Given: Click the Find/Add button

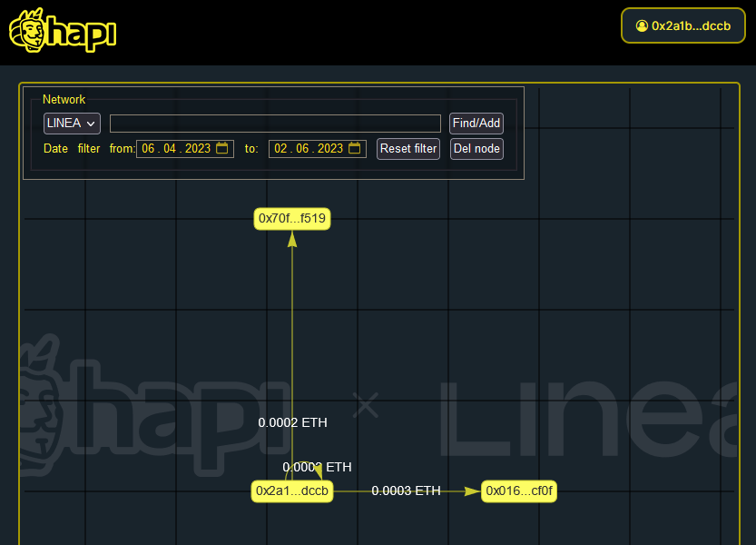Looking at the screenshot, I should [476, 124].
